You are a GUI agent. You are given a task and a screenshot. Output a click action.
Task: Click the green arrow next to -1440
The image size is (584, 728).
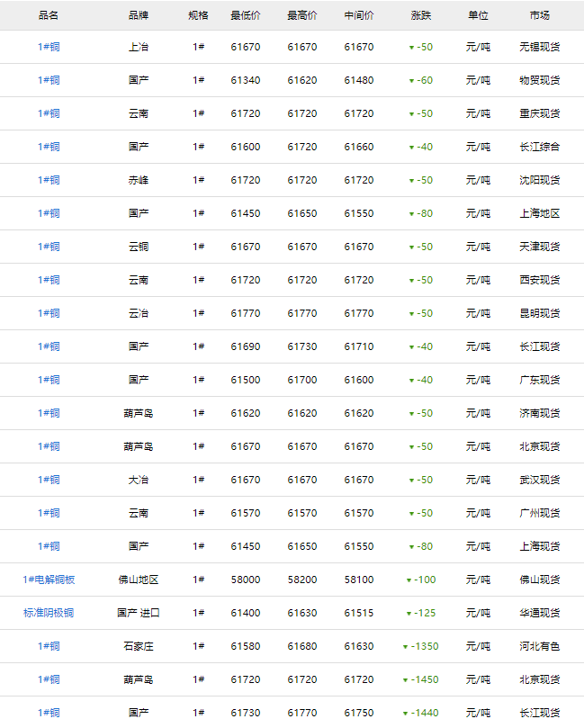coord(406,714)
